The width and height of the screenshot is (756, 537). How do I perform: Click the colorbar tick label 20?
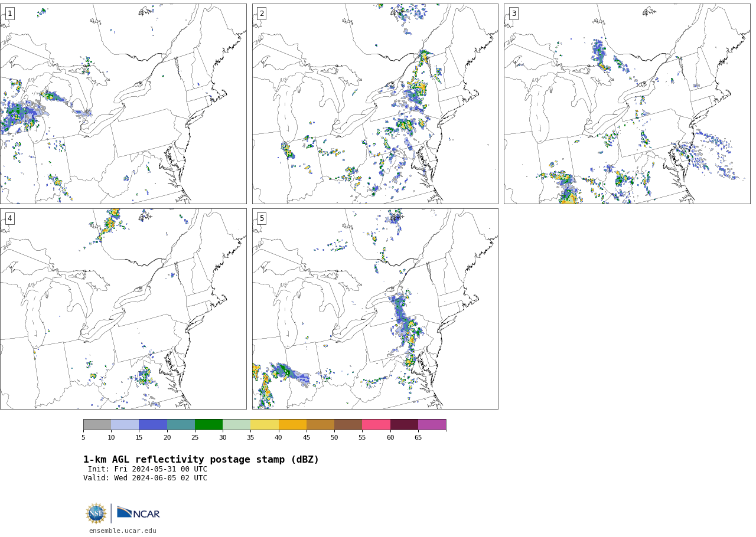pos(167,437)
